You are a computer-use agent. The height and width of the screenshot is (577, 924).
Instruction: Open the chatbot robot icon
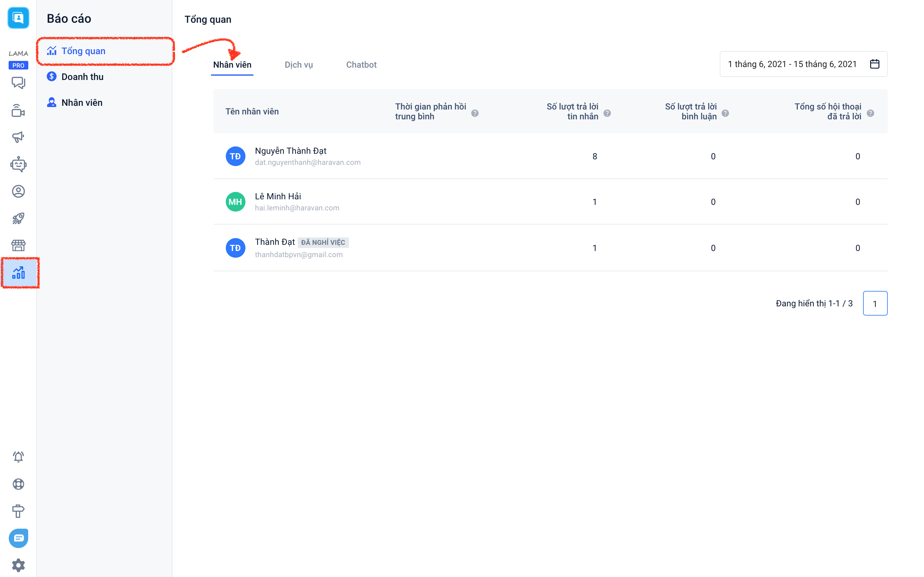click(x=18, y=165)
